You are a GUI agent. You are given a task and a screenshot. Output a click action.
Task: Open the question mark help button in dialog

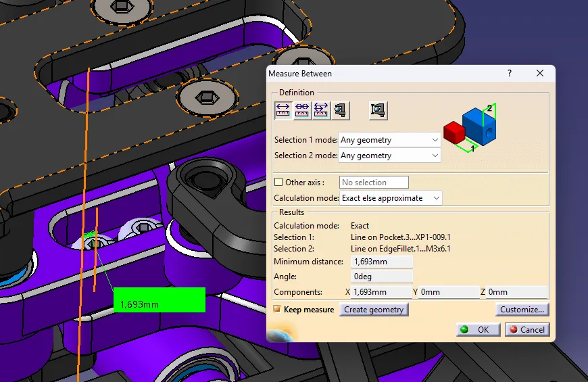pos(509,73)
